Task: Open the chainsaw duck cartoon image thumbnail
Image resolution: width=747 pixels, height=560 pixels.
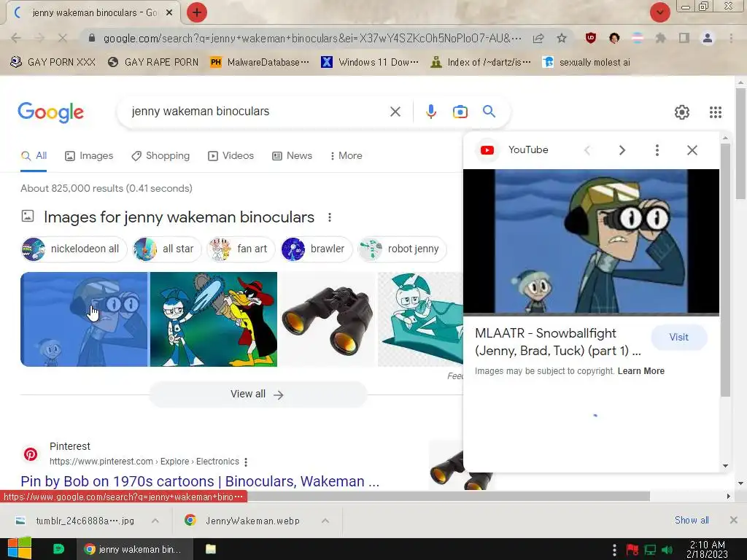Action: tap(214, 319)
